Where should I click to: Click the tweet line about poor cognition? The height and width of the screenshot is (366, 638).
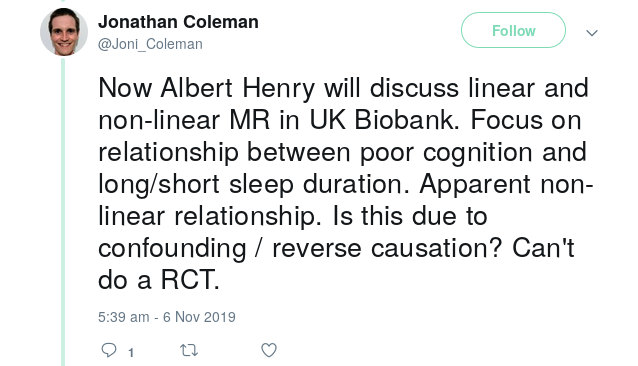click(342, 153)
